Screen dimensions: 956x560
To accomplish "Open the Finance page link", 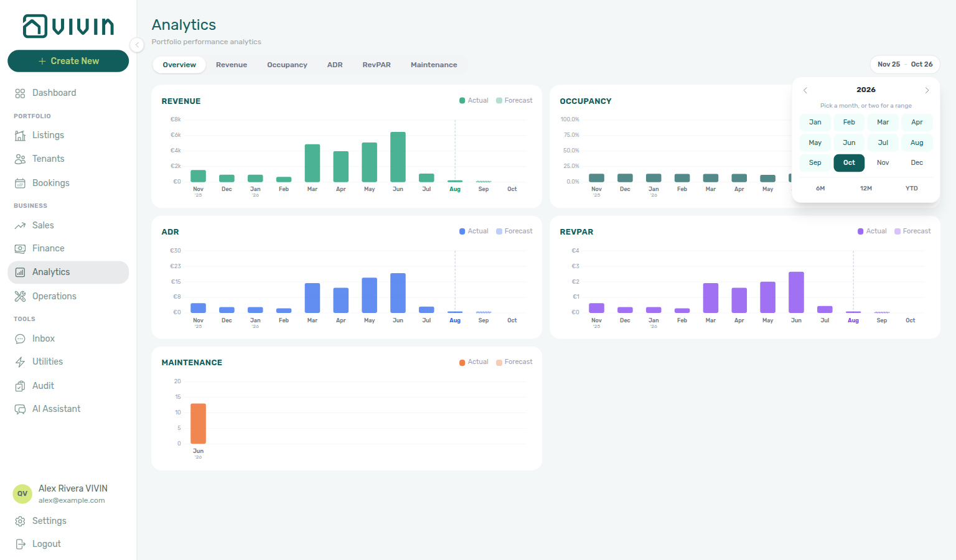I will pos(68,249).
